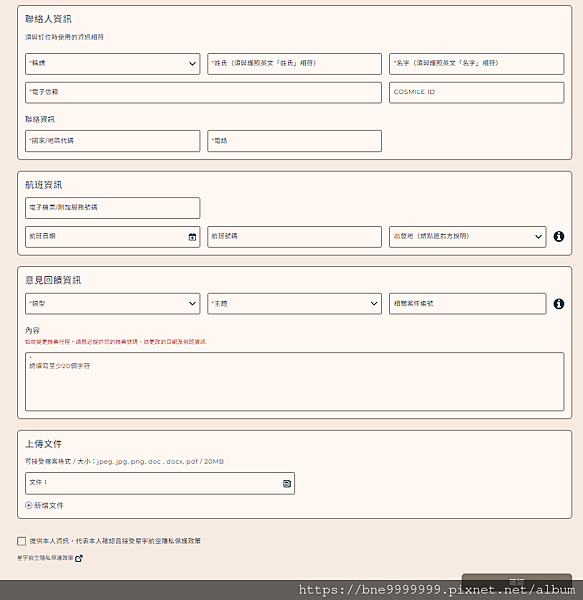
Task: Click the 文件 1 upload field
Action: 160,483
